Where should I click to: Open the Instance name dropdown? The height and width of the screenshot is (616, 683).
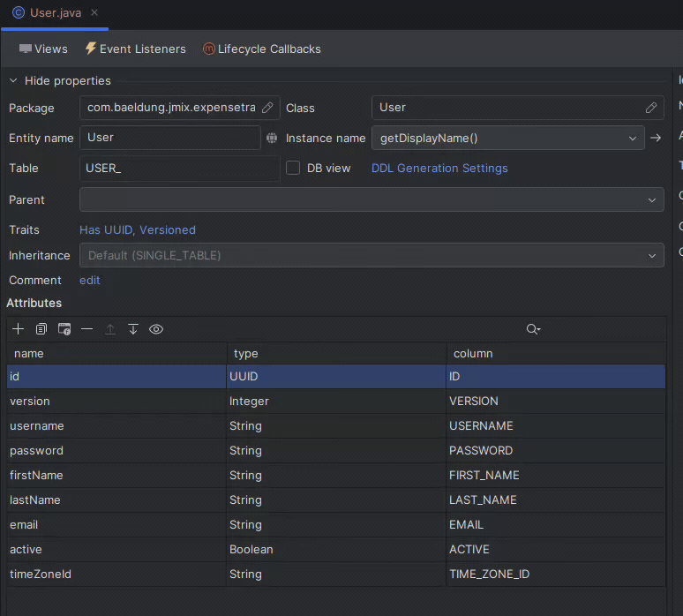pyautogui.click(x=632, y=139)
